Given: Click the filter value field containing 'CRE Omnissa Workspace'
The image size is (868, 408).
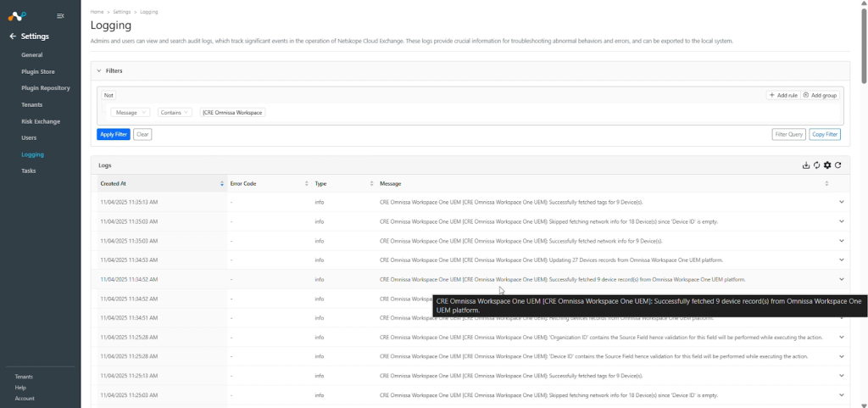Looking at the screenshot, I should (232, 112).
